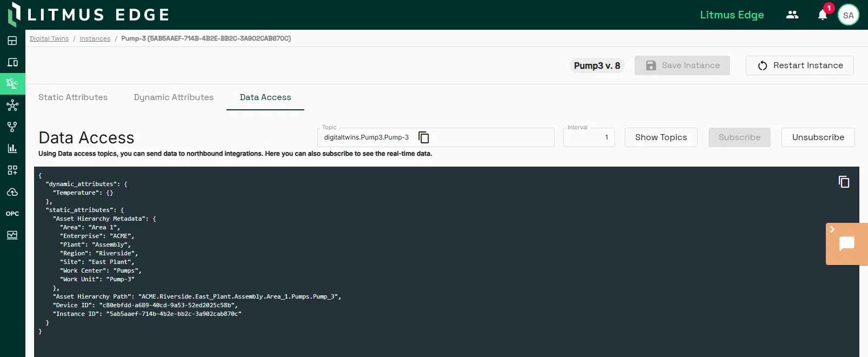The height and width of the screenshot is (357, 868).
Task: Click the "Asset Hierarchy Path" JSON line
Action: tap(197, 296)
